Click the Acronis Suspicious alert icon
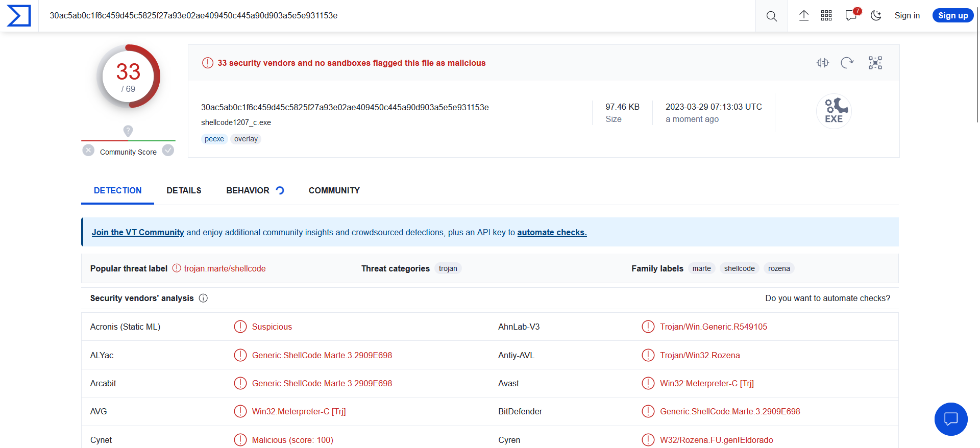The height and width of the screenshot is (448, 980). point(240,327)
